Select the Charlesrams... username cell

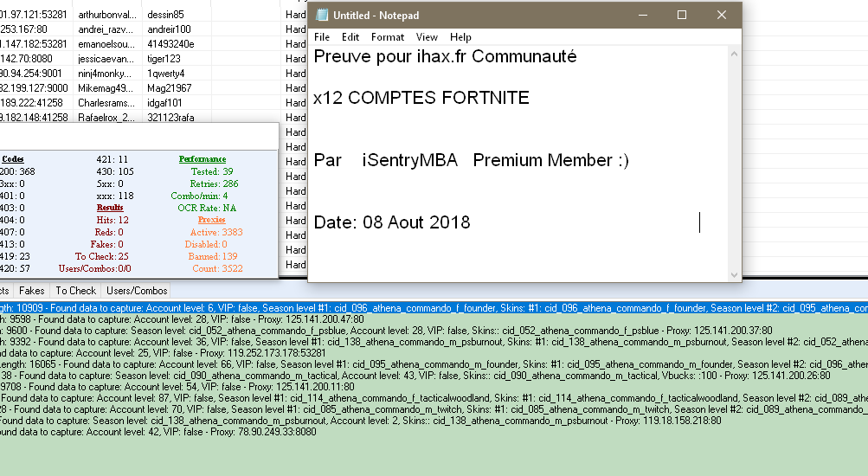tap(106, 102)
